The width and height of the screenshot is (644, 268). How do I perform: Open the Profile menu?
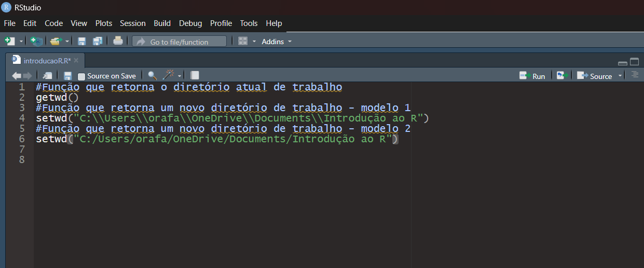click(221, 23)
